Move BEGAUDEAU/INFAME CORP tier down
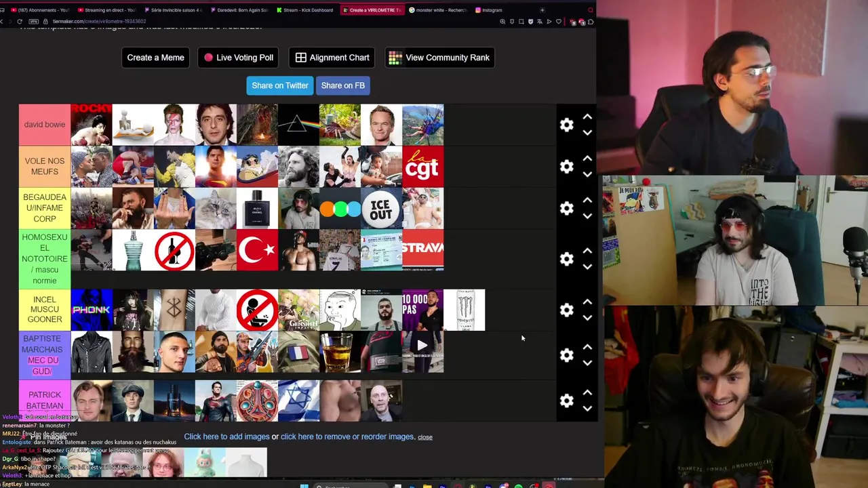The width and height of the screenshot is (868, 488). pyautogui.click(x=587, y=216)
